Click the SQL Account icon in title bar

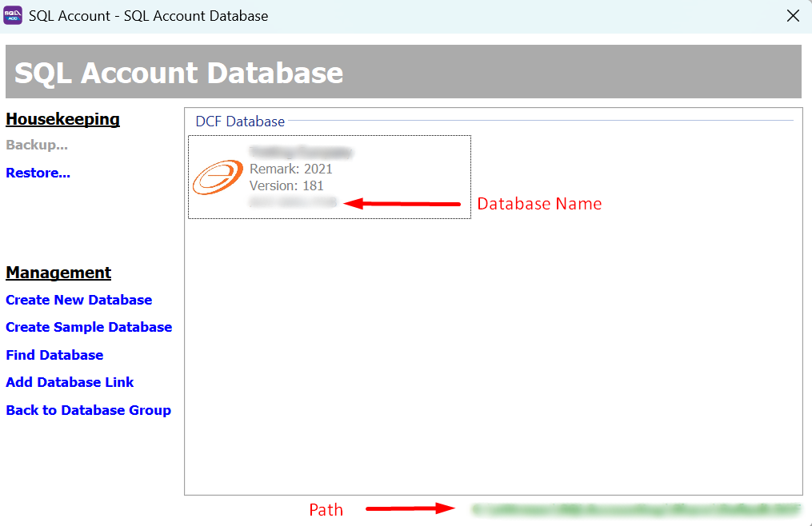(x=14, y=15)
